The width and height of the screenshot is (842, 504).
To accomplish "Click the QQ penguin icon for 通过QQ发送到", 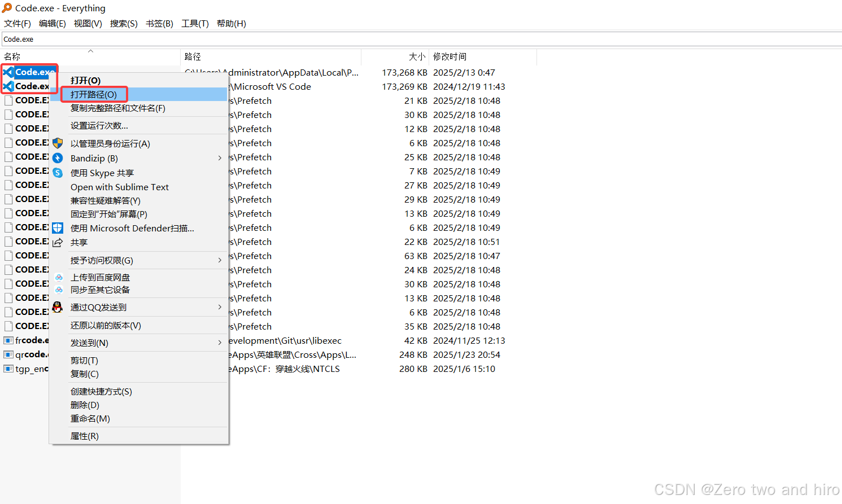I will [57, 307].
